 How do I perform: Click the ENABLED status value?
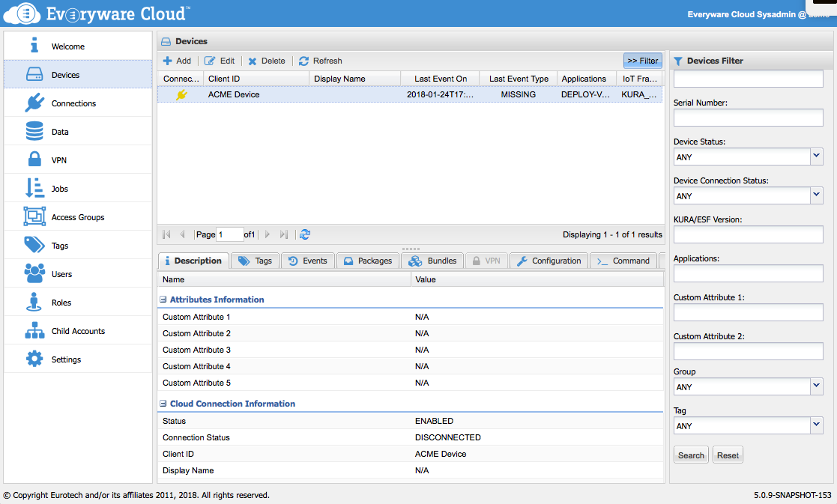434,421
